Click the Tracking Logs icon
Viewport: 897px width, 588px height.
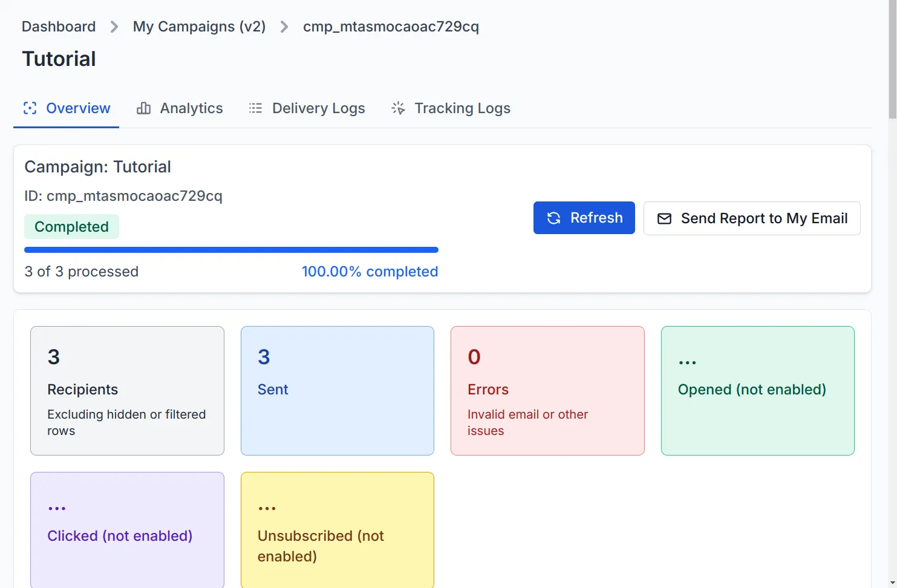tap(399, 108)
